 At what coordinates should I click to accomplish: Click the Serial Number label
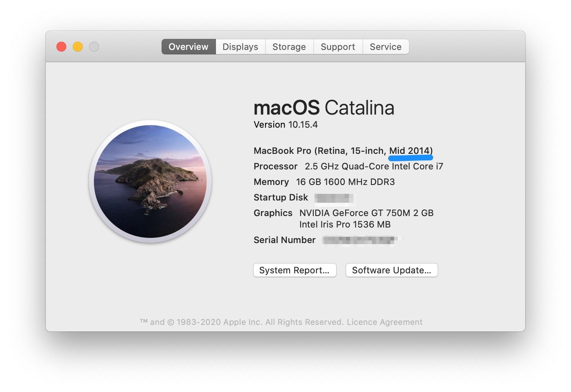285,240
